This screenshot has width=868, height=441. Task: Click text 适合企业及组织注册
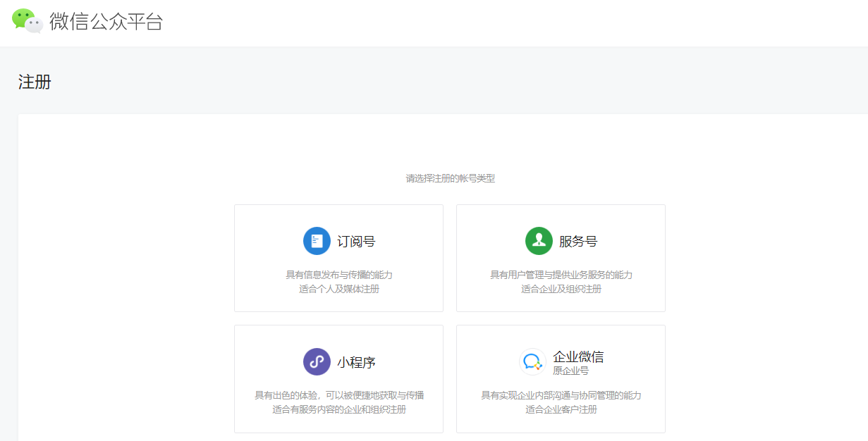click(561, 289)
